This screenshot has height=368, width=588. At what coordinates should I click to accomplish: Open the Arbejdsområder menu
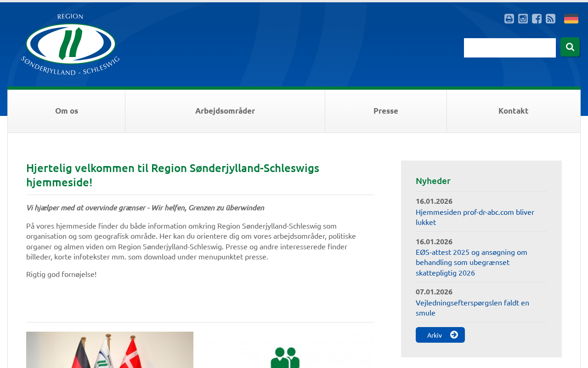click(225, 111)
